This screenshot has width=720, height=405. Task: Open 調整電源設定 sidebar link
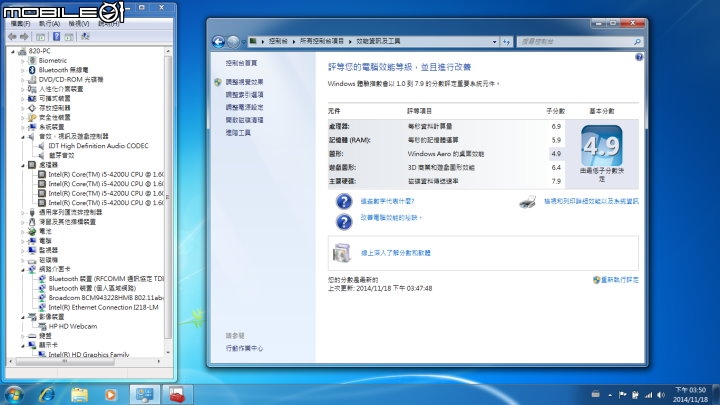pyautogui.click(x=244, y=107)
